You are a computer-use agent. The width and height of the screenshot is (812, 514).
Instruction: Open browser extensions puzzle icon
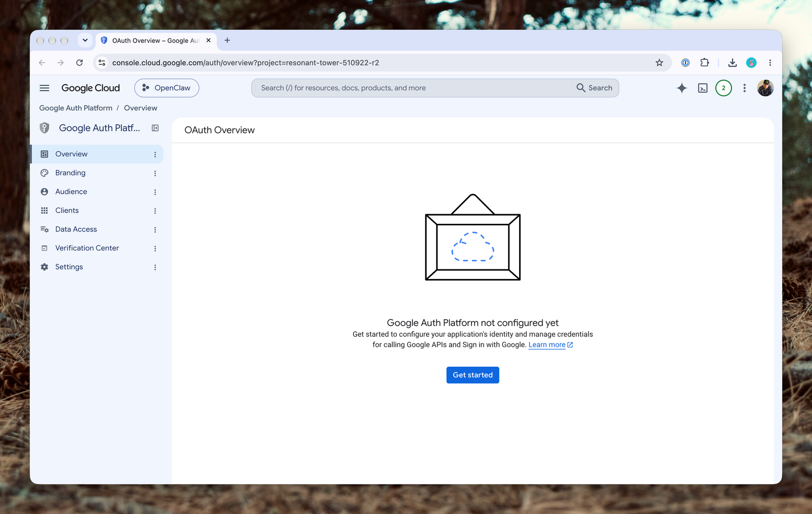pos(704,62)
